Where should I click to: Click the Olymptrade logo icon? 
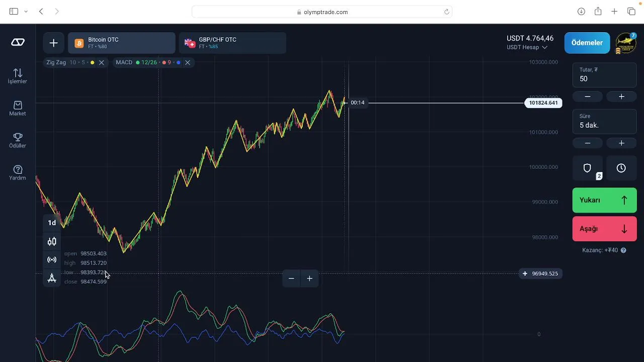tap(18, 43)
